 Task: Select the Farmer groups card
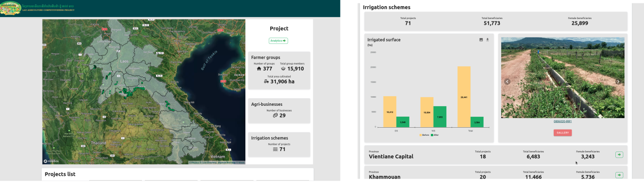click(279, 70)
